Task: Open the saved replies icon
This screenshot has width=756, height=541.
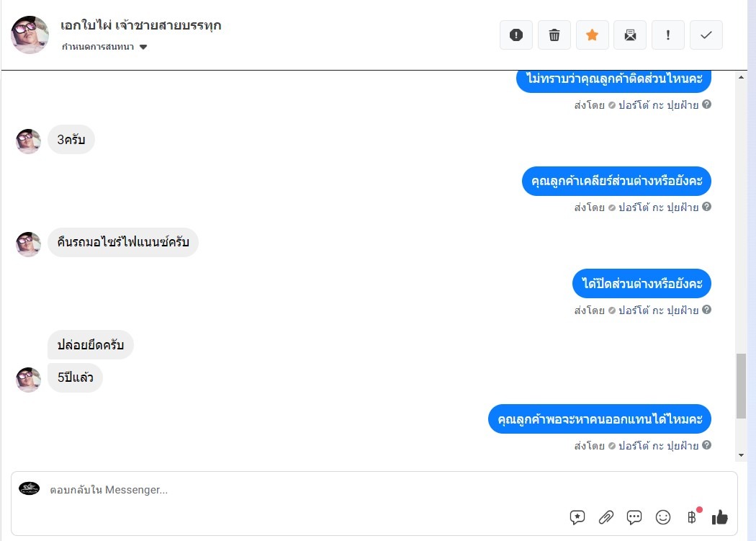Action: click(x=577, y=517)
